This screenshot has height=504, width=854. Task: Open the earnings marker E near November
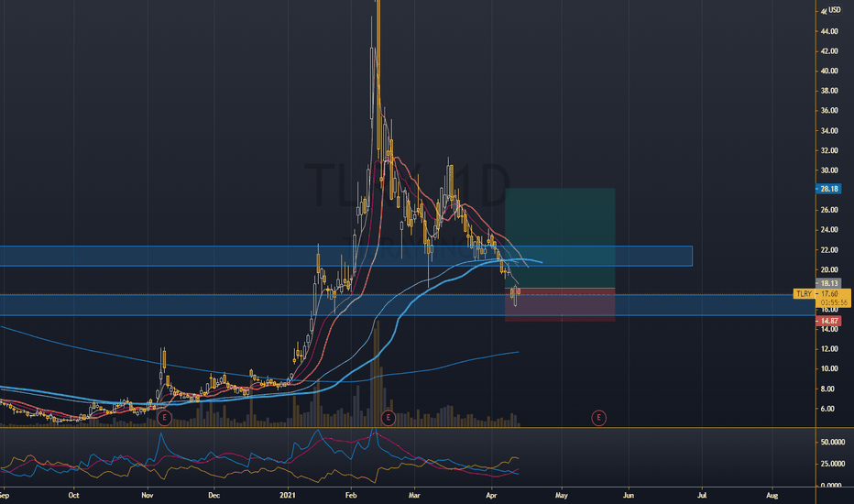point(164,418)
